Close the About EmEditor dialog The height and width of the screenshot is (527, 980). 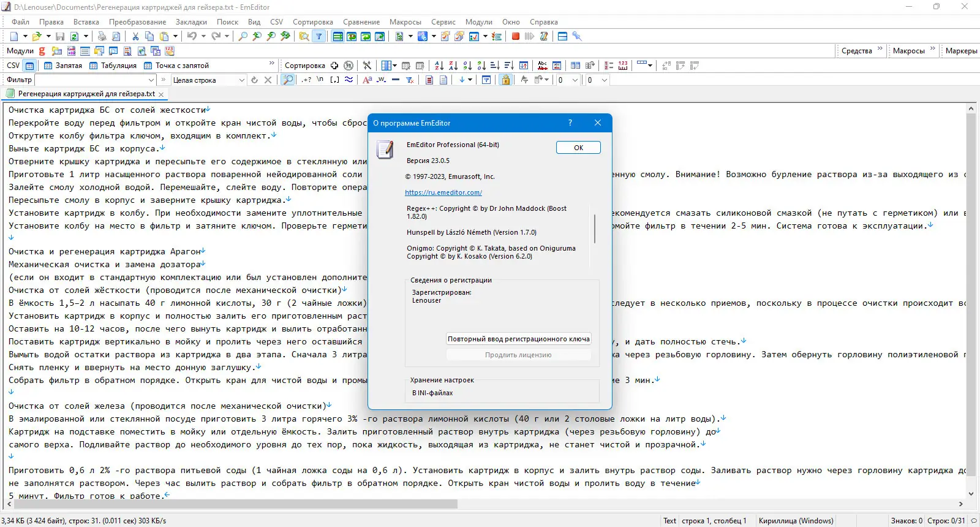pyautogui.click(x=598, y=123)
